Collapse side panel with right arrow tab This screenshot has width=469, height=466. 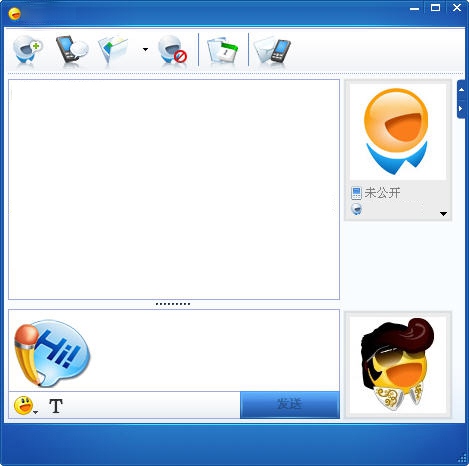(x=461, y=109)
